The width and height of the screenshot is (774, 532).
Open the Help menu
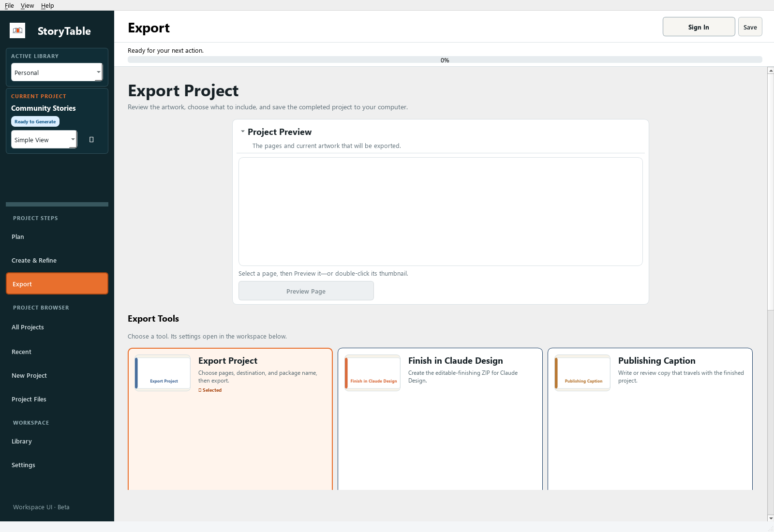click(47, 5)
